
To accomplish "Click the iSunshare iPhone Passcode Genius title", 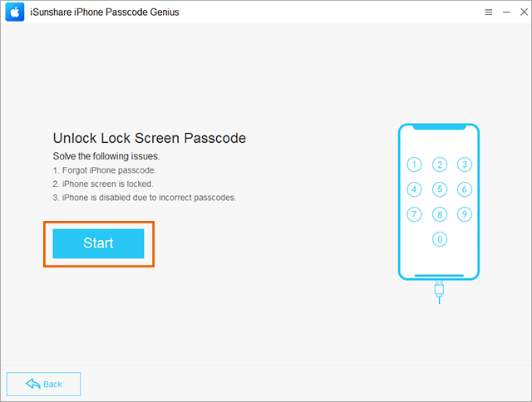I will pos(105,12).
